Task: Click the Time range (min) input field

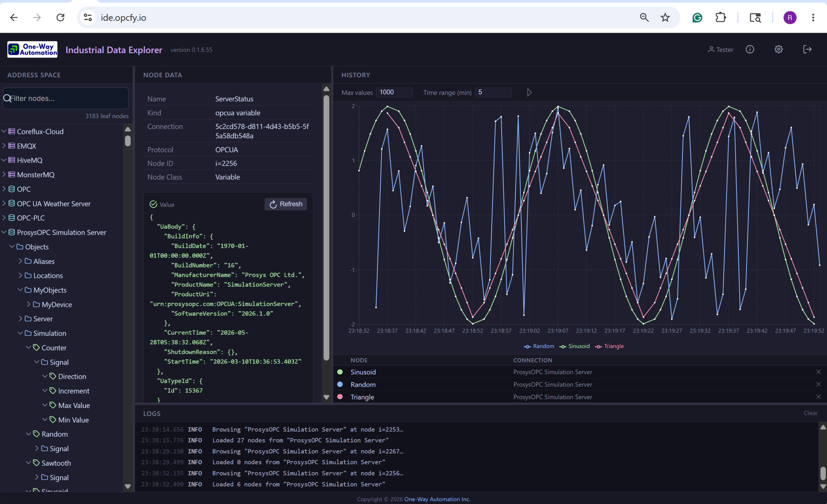Action: [x=493, y=92]
